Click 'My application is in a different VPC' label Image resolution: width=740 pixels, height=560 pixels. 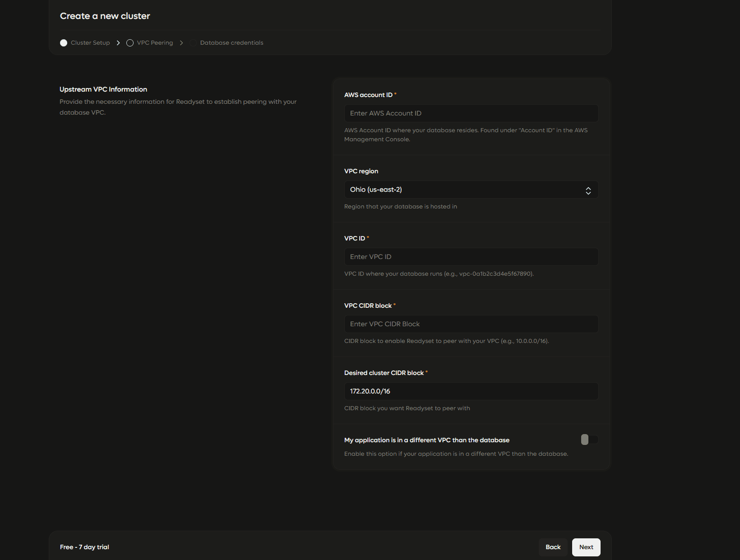coord(427,440)
